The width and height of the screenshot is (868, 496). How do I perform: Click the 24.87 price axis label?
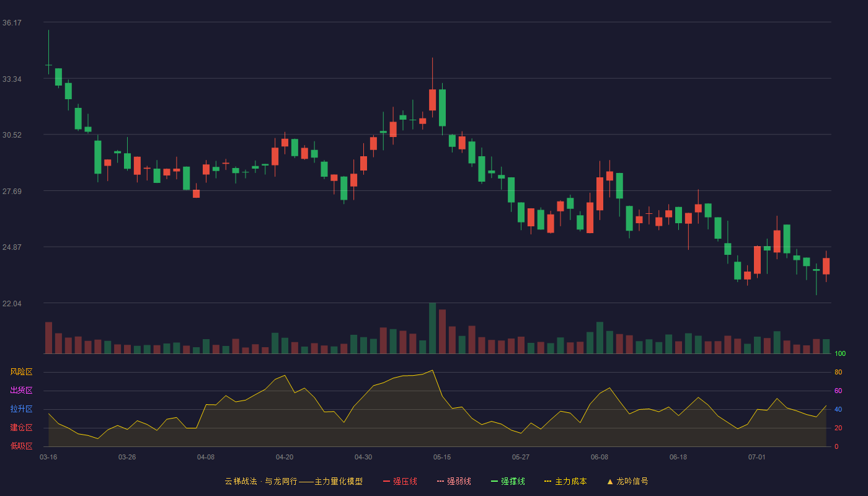point(12,247)
